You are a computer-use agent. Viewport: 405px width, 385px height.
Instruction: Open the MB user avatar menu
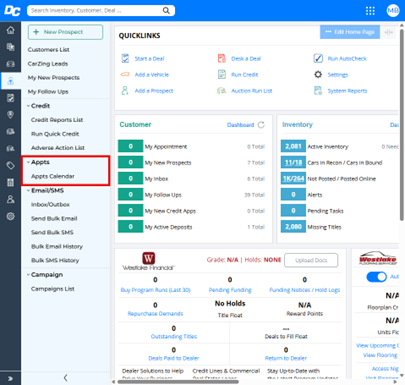(x=393, y=11)
